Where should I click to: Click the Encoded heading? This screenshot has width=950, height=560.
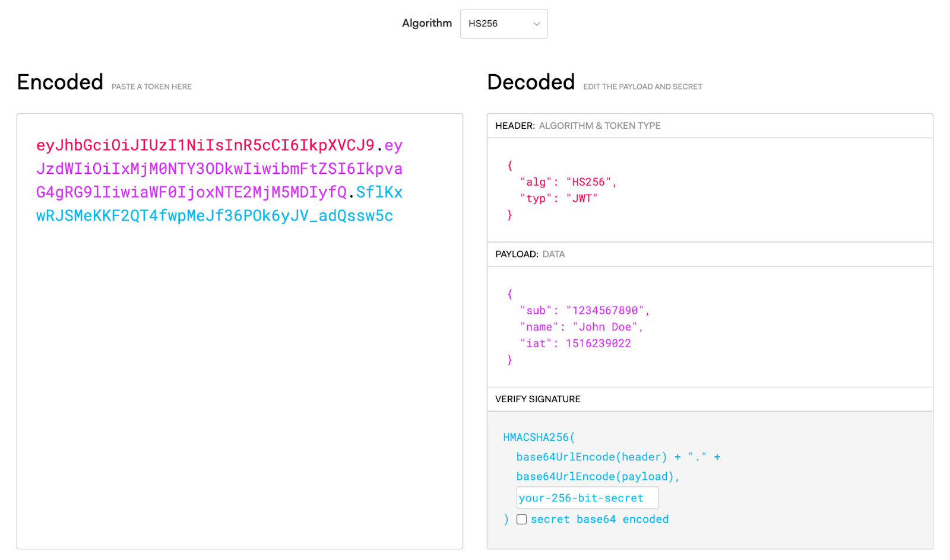pyautogui.click(x=60, y=82)
